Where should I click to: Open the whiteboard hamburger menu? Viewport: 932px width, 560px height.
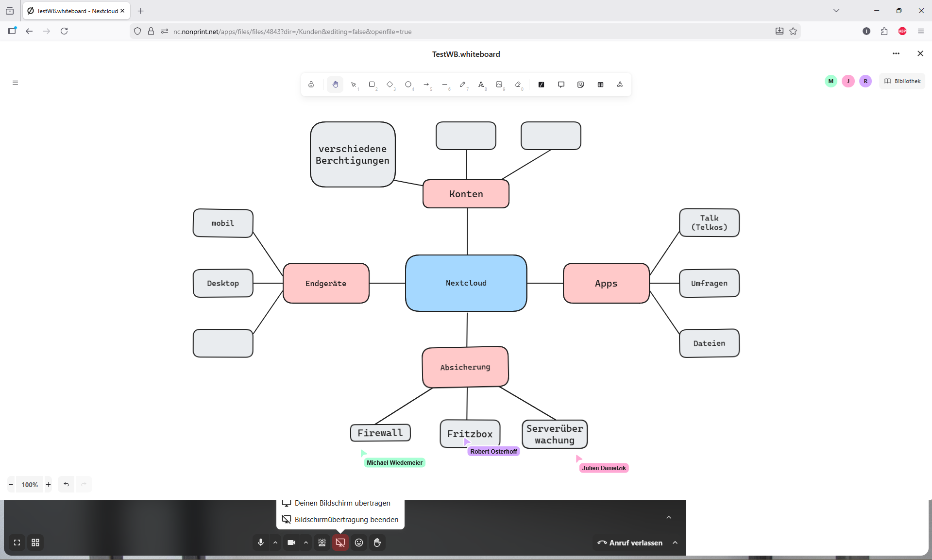point(15,83)
